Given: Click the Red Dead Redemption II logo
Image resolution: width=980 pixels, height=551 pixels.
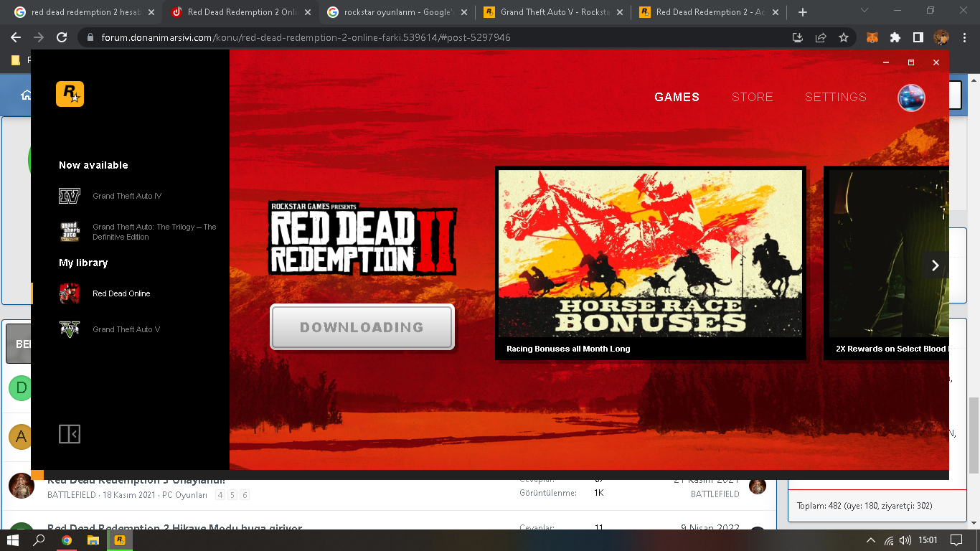Looking at the screenshot, I should click(362, 239).
